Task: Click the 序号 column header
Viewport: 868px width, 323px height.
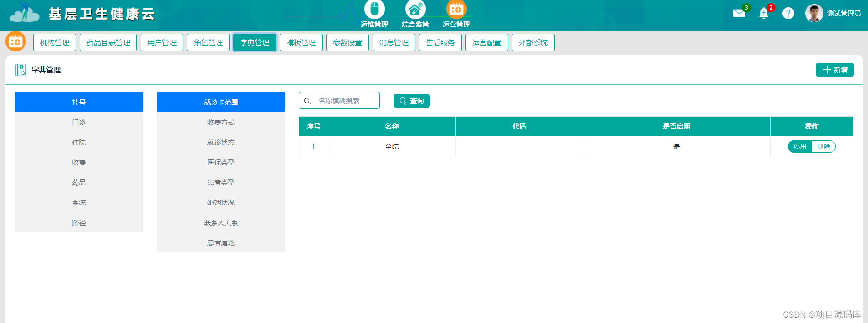Action: (313, 126)
